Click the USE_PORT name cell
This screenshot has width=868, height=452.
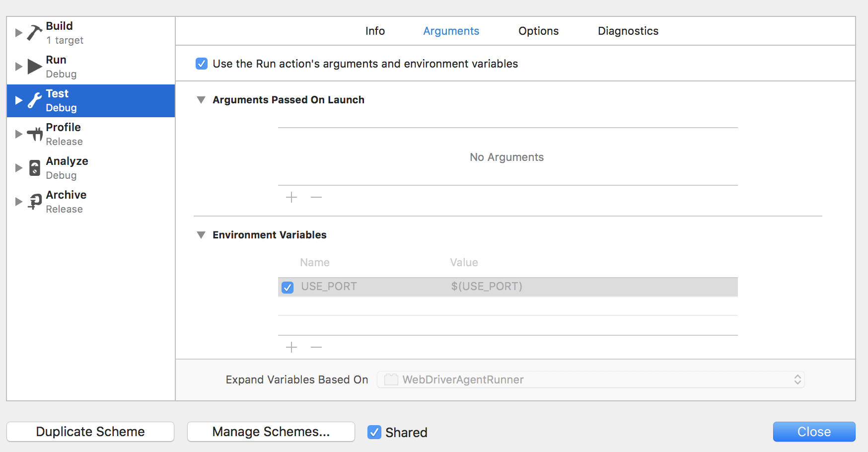(329, 287)
